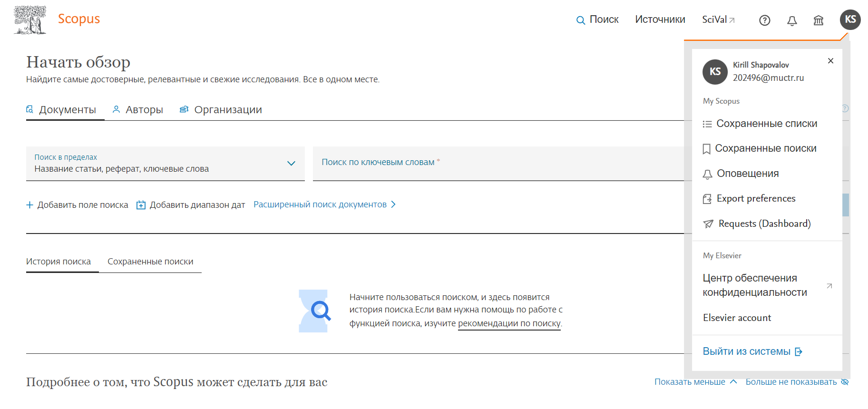This screenshot has height=409, width=868.
Task: Open Оповещения from account menu
Action: click(747, 174)
